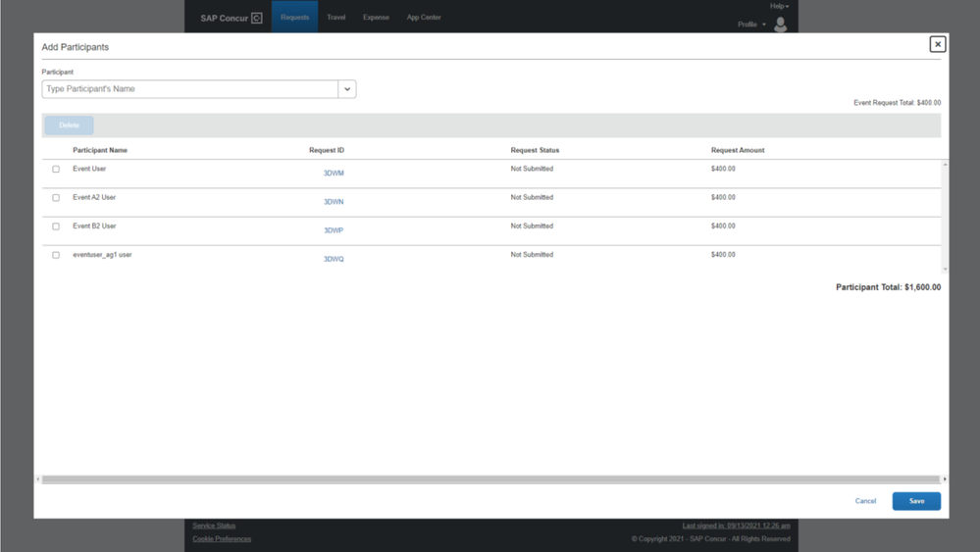
Task: Open the Service Status link
Action: pyautogui.click(x=214, y=526)
